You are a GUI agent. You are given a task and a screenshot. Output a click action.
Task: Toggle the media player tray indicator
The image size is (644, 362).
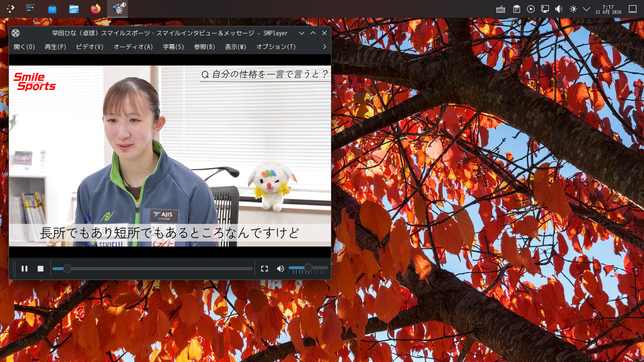pyautogui.click(x=531, y=8)
